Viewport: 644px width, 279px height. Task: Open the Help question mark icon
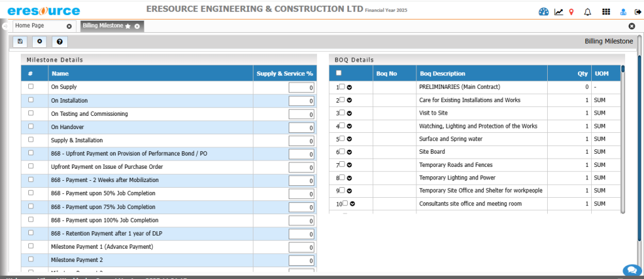(60, 42)
